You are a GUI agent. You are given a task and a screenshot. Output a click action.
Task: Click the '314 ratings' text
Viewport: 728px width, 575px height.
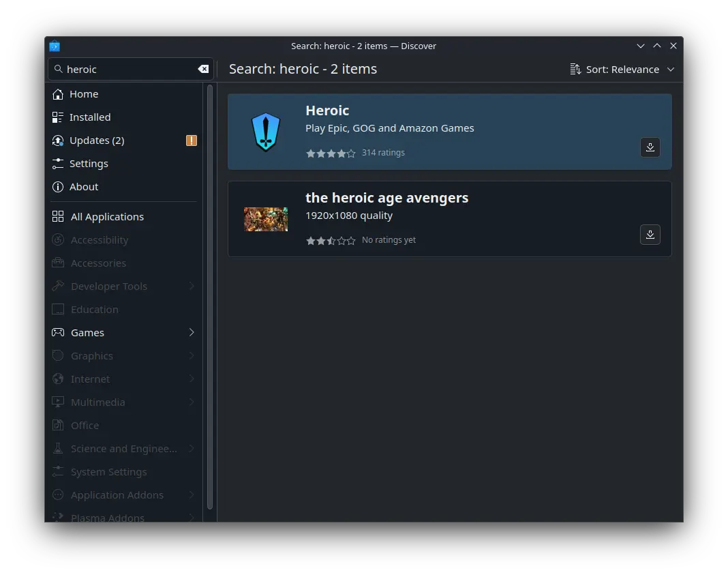click(x=383, y=153)
